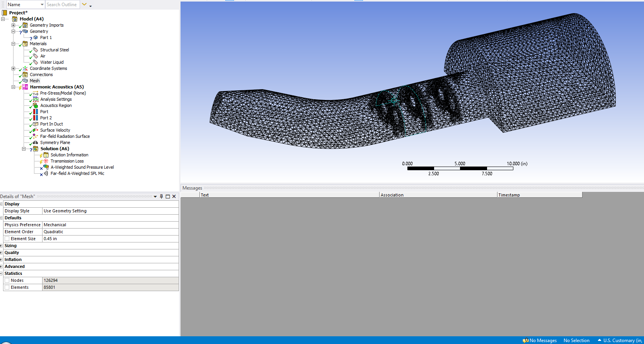Screen dimensions: 644x344
Task: Click the Far-field A-Weighted SPL Mic icon
Action: coord(46,173)
